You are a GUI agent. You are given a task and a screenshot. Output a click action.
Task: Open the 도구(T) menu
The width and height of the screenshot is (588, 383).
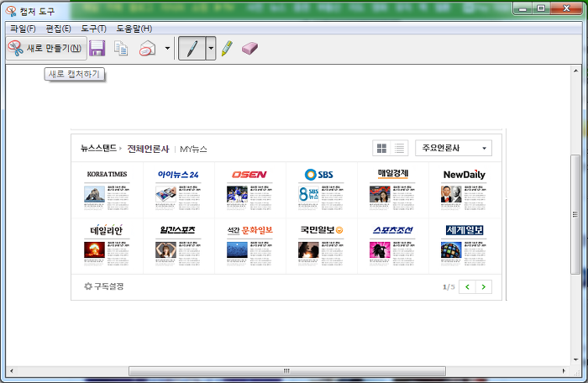click(94, 29)
